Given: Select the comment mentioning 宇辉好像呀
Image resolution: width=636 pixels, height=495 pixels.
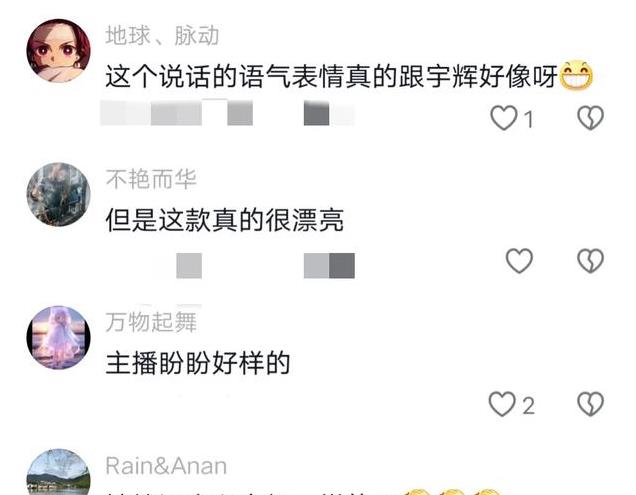Looking at the screenshot, I should coord(349,77).
